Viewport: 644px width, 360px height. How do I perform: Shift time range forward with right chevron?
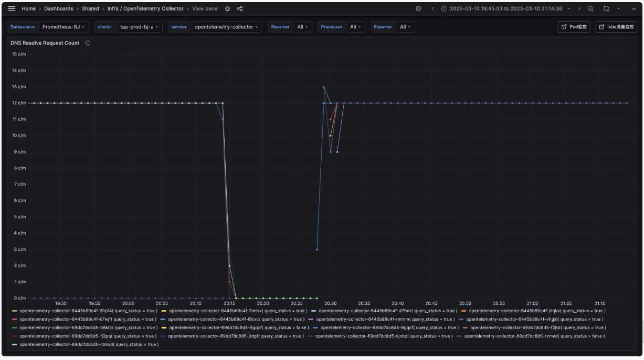tap(579, 8)
